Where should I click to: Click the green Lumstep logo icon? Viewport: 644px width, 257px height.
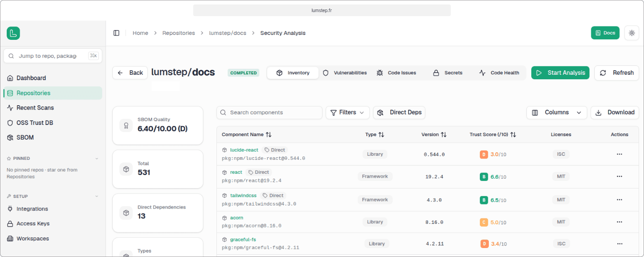tap(13, 33)
